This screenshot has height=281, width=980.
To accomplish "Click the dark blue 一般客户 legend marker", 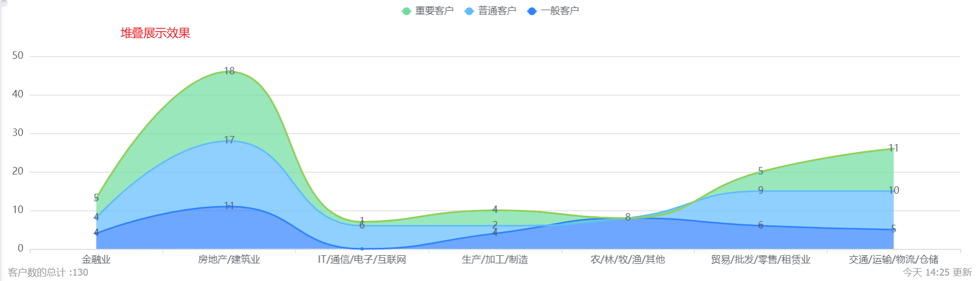I will tap(532, 11).
